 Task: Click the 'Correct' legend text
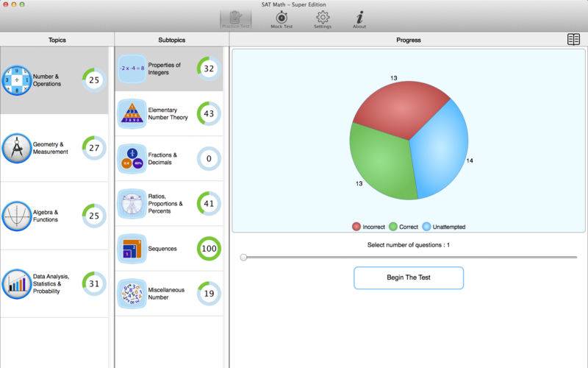pos(409,227)
